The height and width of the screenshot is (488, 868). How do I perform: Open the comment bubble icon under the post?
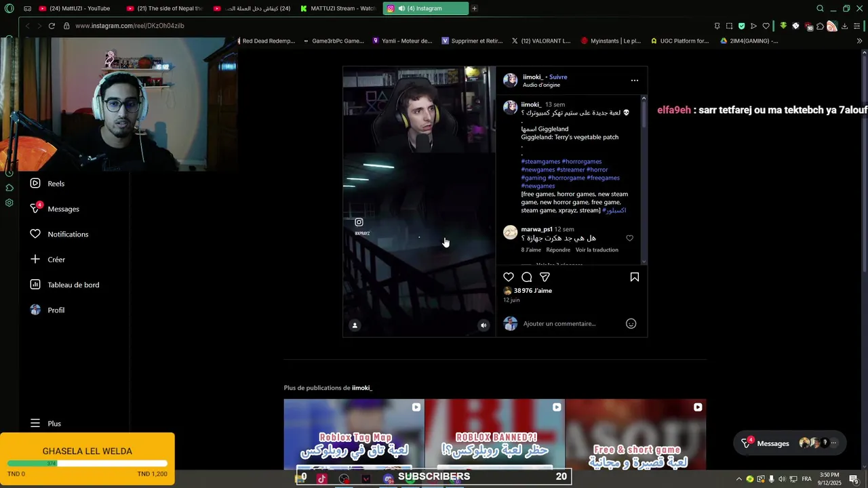point(526,277)
